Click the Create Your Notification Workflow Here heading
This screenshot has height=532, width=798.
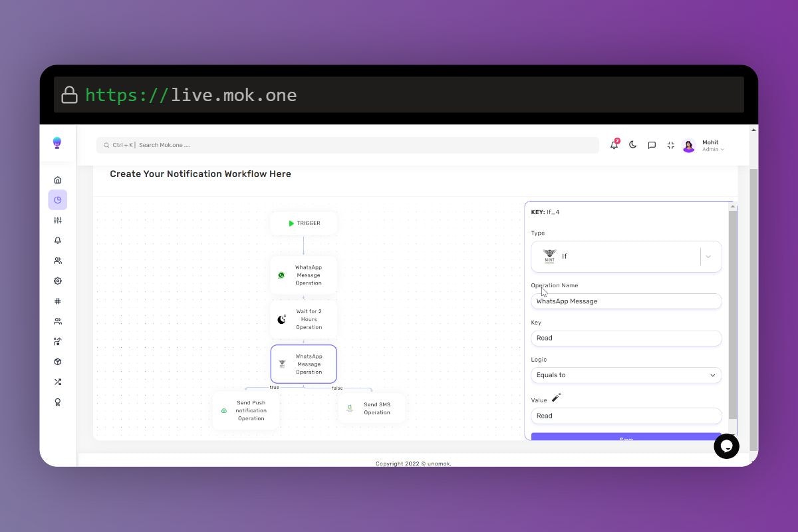pos(200,174)
